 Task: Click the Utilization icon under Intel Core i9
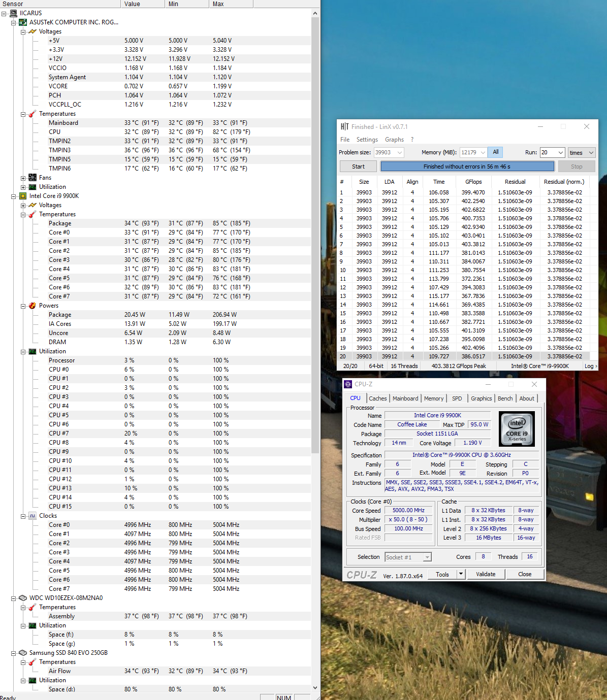(x=33, y=351)
